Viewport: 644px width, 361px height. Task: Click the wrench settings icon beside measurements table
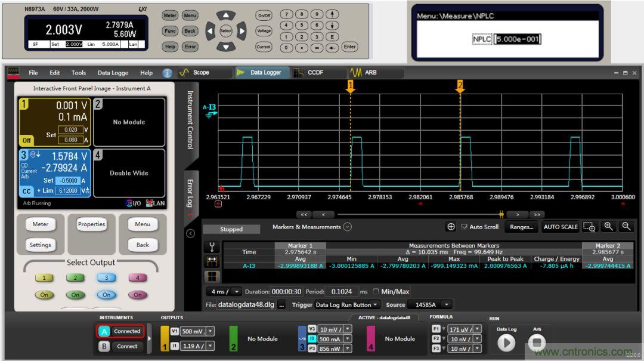pyautogui.click(x=212, y=247)
